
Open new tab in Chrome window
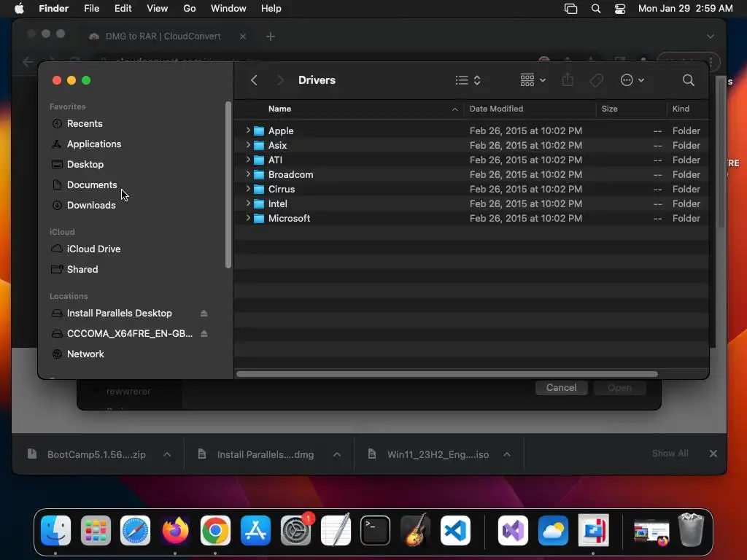[x=271, y=36]
